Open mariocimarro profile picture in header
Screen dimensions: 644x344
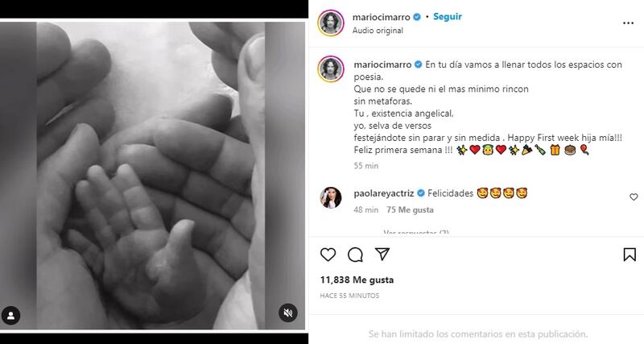[330, 23]
